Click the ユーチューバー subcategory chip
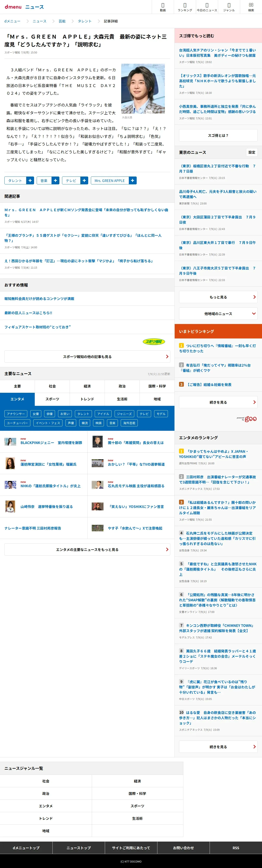Screen dimensions: 262x868 [17, 423]
